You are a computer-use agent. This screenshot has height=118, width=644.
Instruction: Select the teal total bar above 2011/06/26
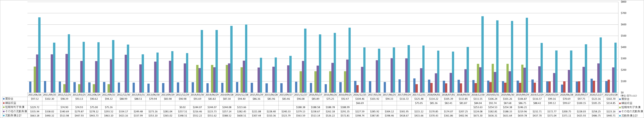click(39, 55)
